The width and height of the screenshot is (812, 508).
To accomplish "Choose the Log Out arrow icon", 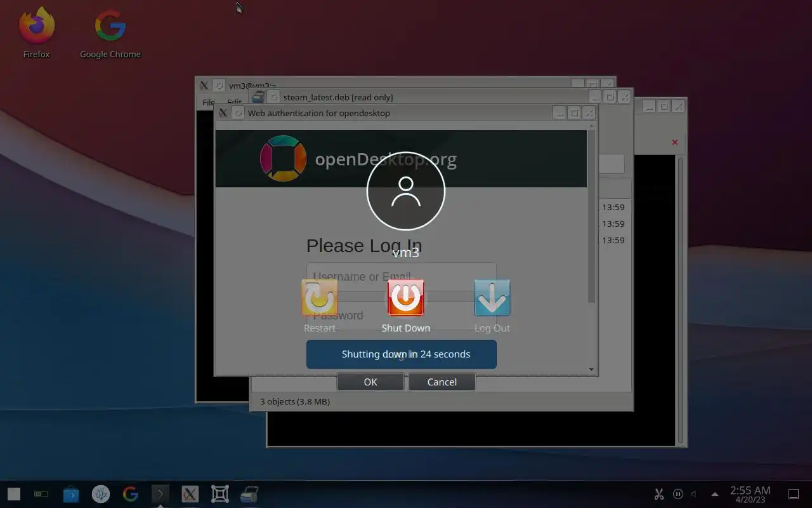I will (492, 298).
